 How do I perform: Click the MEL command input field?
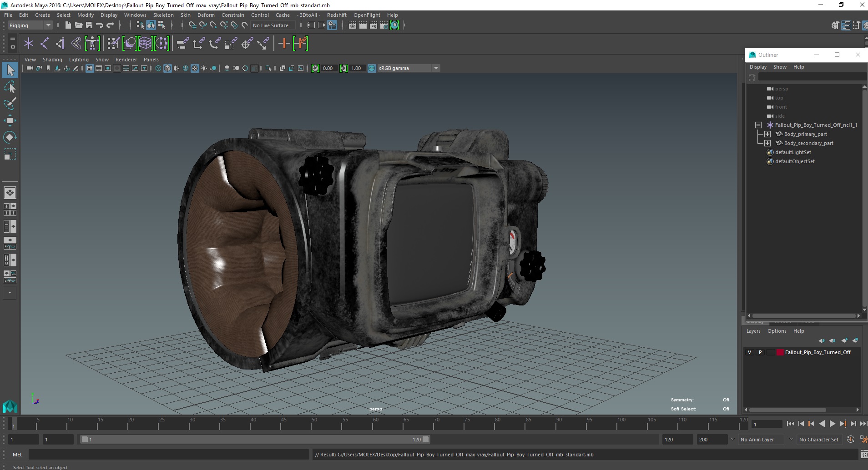(169, 455)
